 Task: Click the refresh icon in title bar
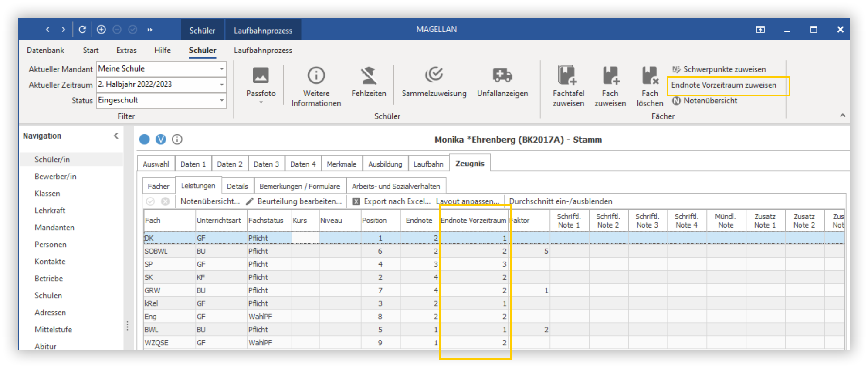82,29
